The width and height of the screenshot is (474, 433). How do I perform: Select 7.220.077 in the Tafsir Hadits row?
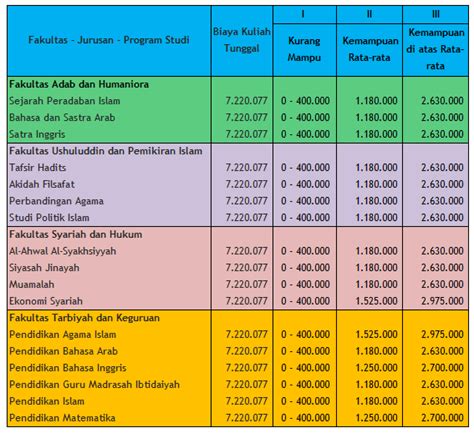point(246,167)
